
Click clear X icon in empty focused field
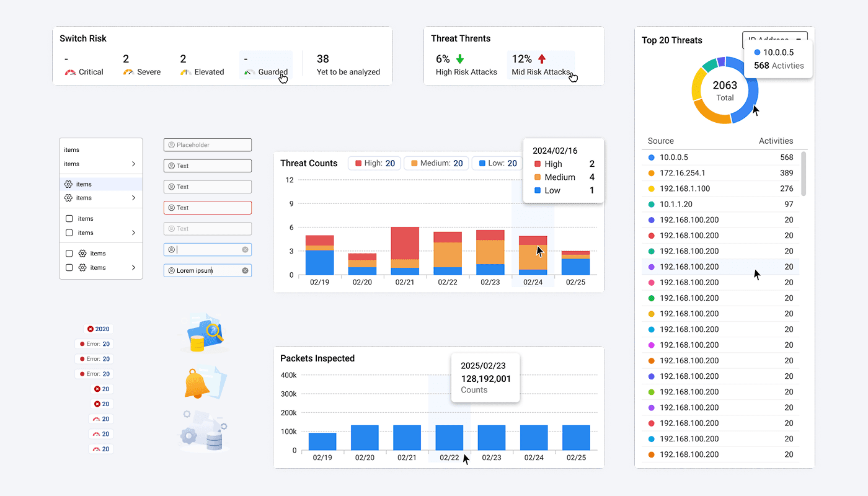[245, 250]
